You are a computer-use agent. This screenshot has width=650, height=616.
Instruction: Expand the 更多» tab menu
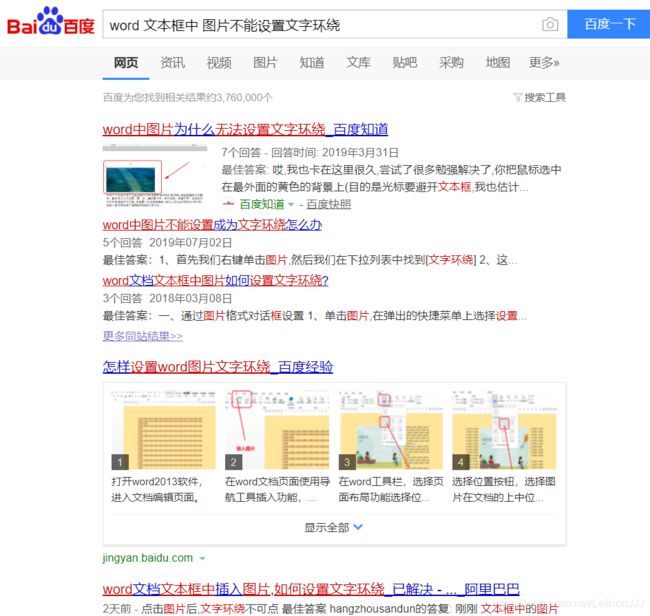click(x=544, y=63)
